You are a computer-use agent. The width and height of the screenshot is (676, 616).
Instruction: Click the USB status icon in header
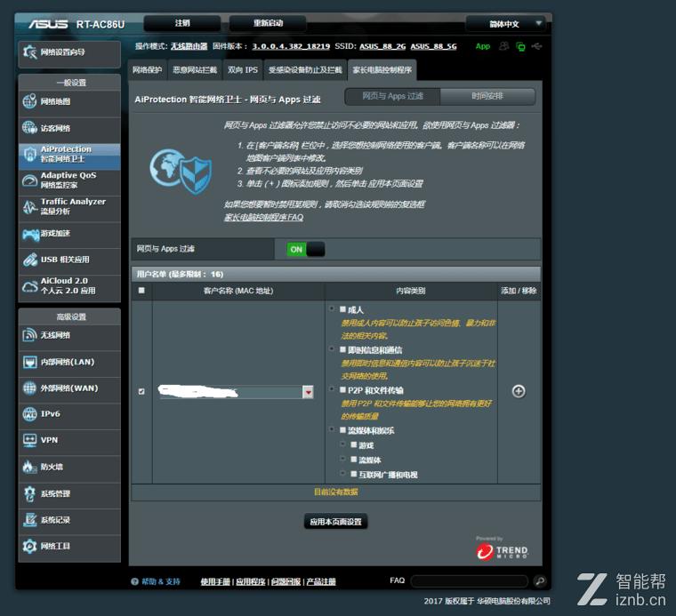click(x=536, y=46)
